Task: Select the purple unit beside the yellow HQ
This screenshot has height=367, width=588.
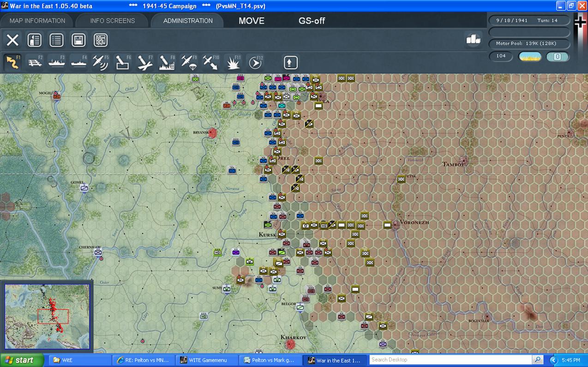Action: (236, 252)
